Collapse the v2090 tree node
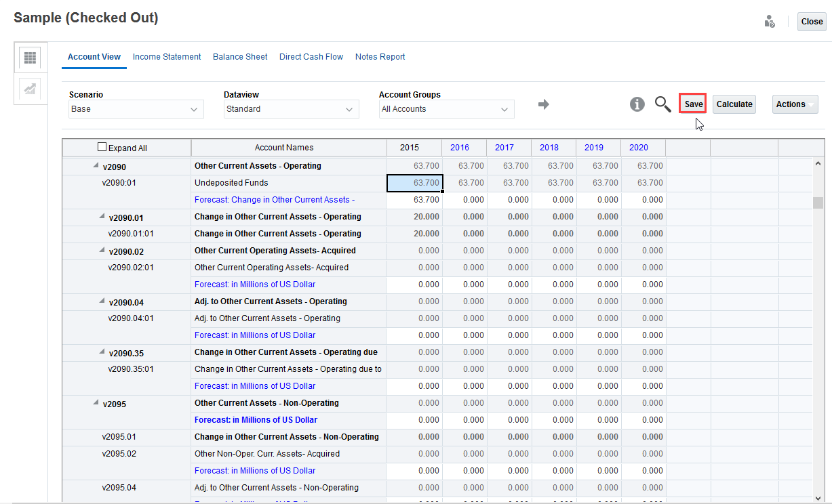Viewport: 832px width, 504px height. pos(95,166)
